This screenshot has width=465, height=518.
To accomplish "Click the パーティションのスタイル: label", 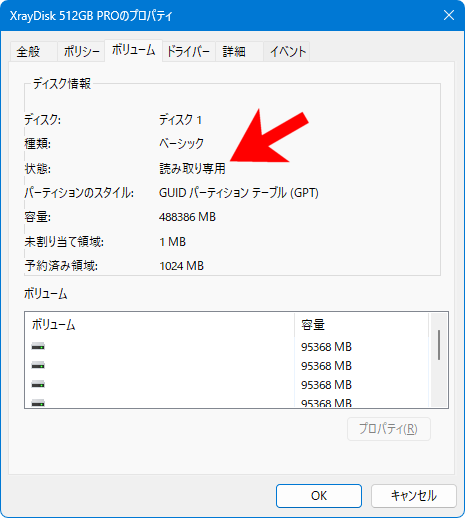I will coord(79,193).
